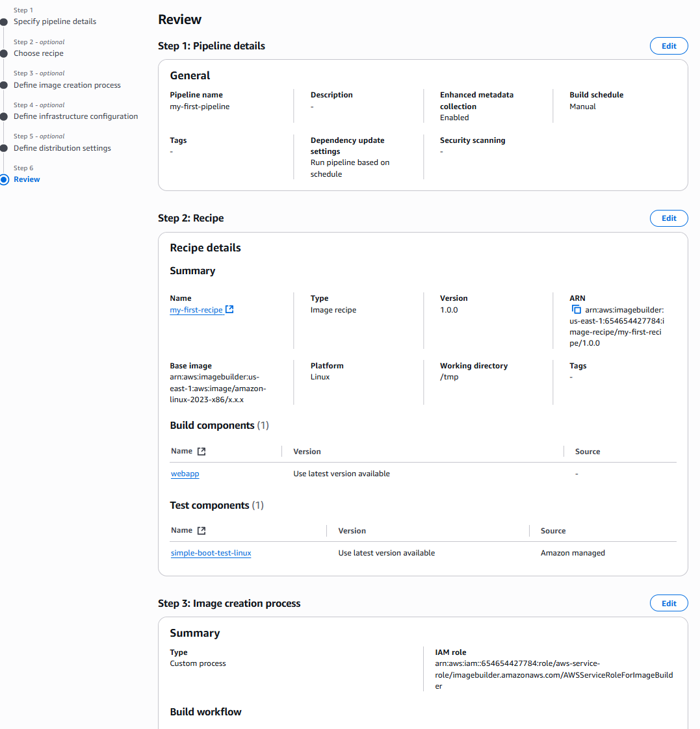Click the step dot beside Specify pipeline details
Image resolution: width=700 pixels, height=729 pixels.
click(5, 22)
